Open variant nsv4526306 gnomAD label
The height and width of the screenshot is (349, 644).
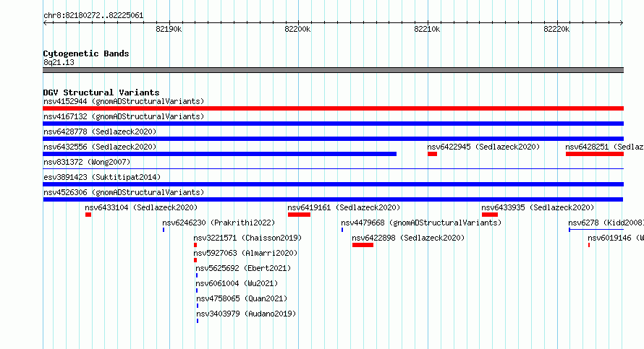coord(124,192)
